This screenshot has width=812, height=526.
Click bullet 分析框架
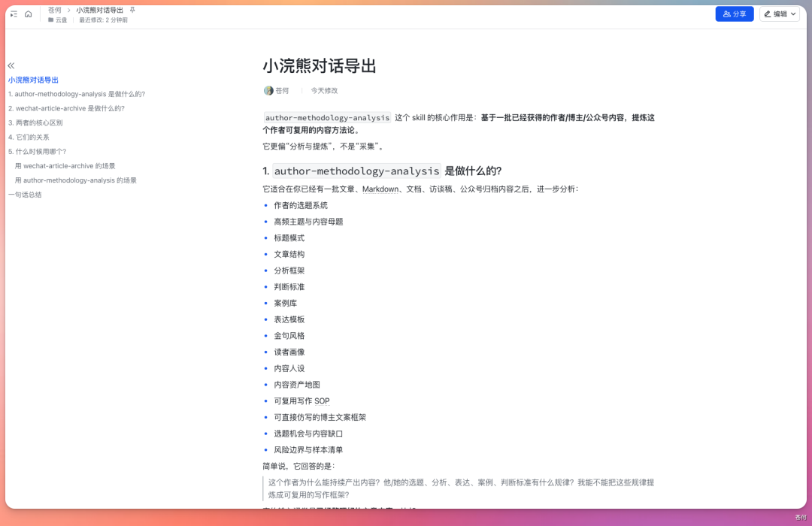tap(289, 271)
